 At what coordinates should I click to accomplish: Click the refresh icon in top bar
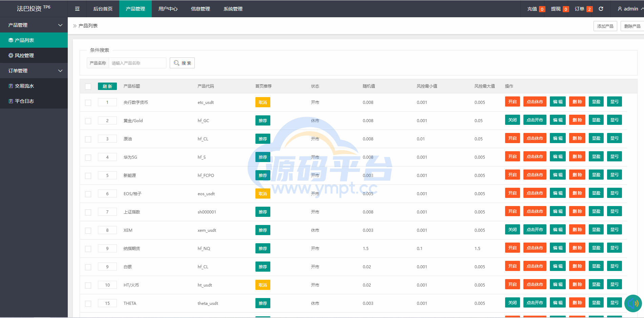[601, 9]
